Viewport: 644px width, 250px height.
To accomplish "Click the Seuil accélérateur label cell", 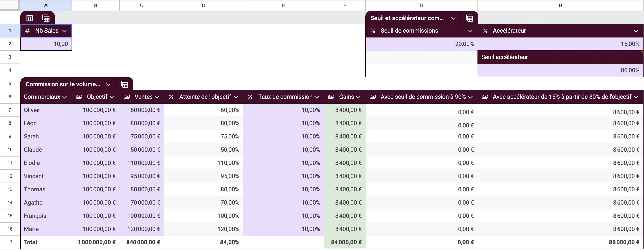I will tap(560, 57).
